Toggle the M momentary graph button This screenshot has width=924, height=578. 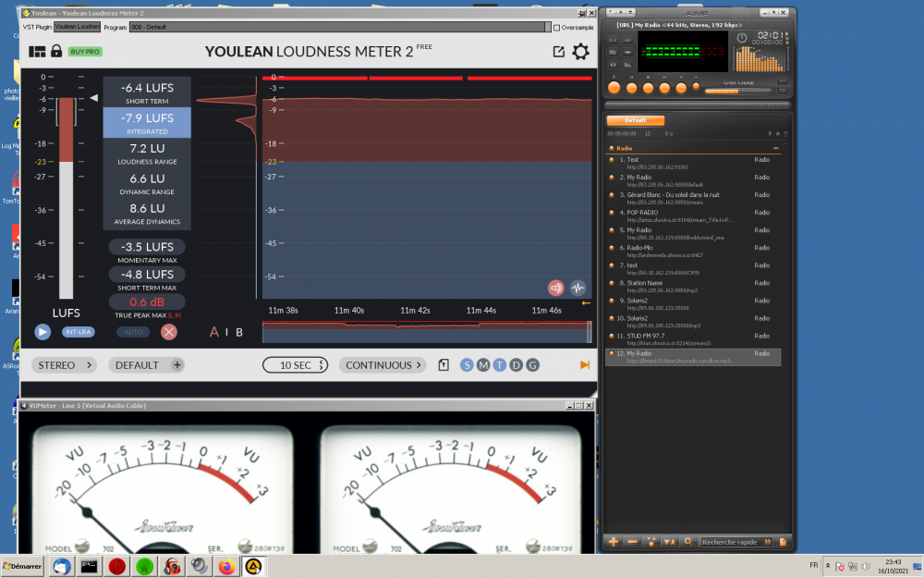coord(483,365)
